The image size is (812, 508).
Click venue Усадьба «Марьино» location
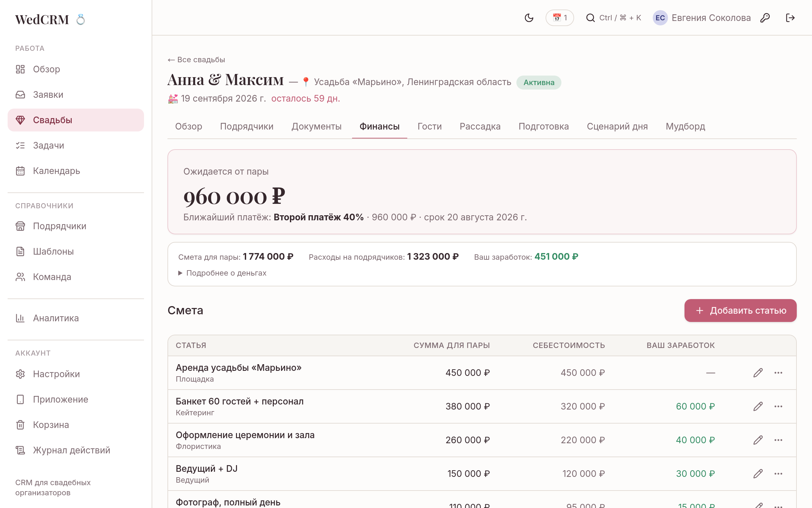click(412, 82)
